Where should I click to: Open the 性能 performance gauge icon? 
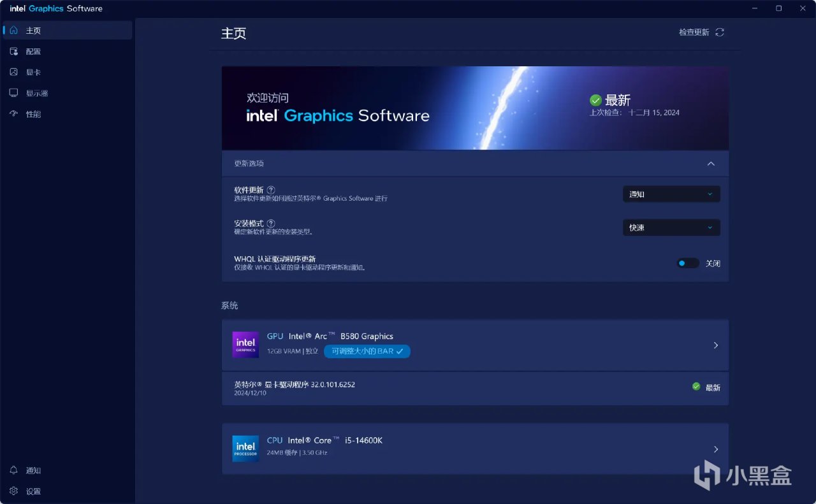click(x=14, y=114)
